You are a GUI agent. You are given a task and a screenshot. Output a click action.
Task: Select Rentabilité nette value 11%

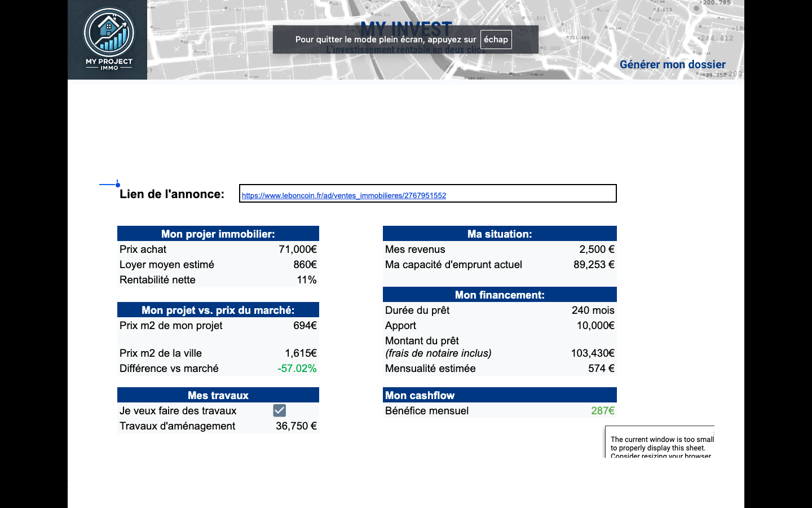click(307, 279)
